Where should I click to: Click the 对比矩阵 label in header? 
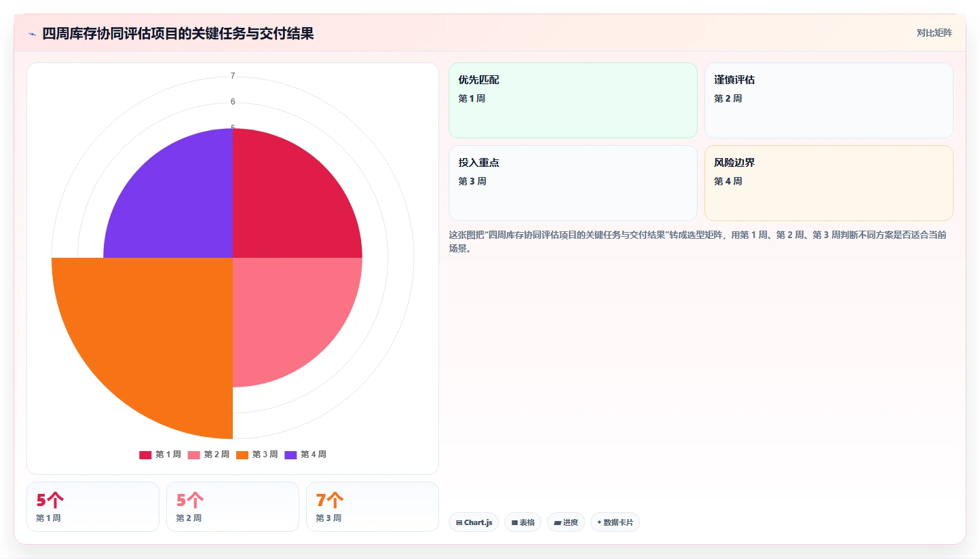point(934,33)
